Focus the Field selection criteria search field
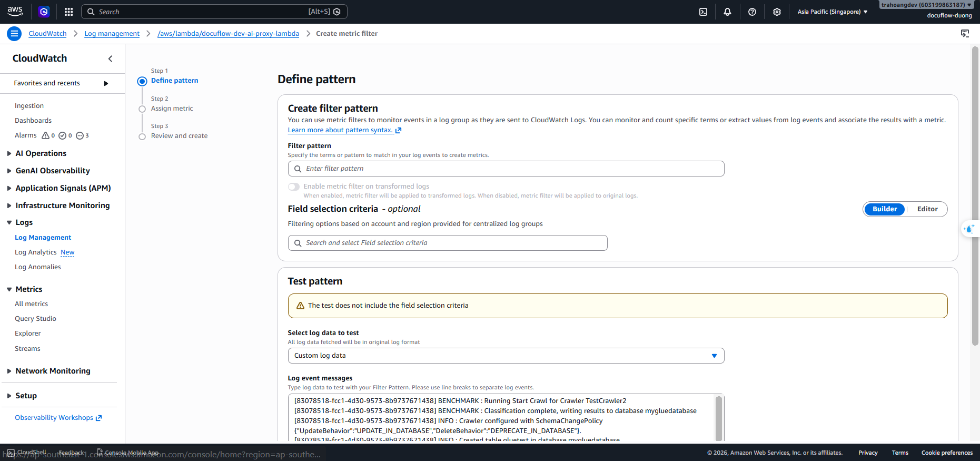The width and height of the screenshot is (980, 461). pos(448,243)
